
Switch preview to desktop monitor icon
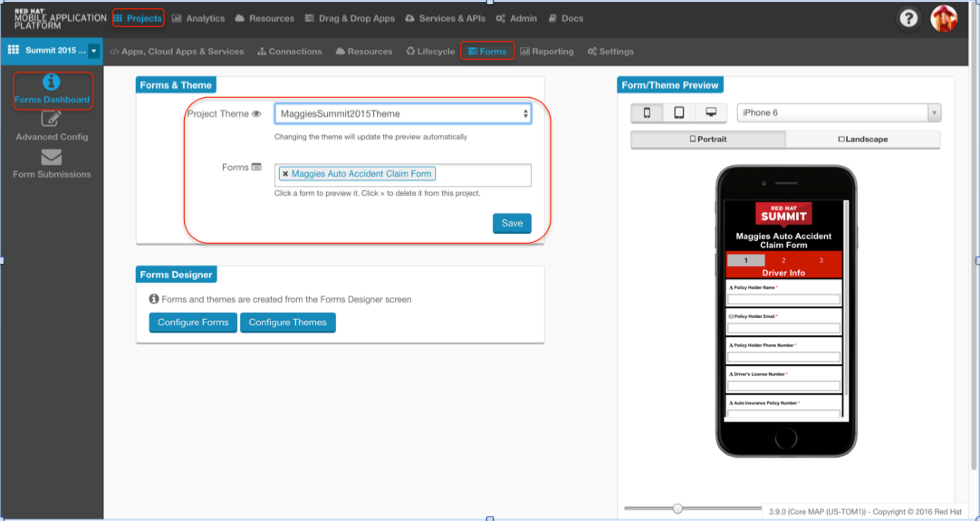(x=711, y=112)
